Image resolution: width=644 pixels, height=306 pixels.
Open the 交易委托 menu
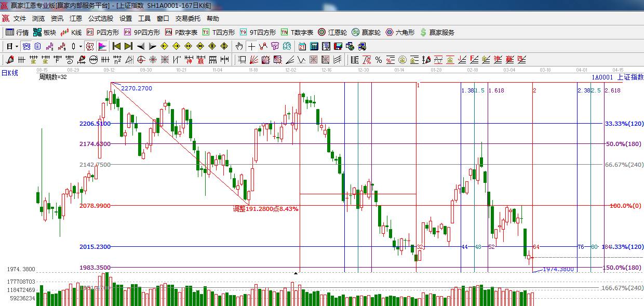pyautogui.click(x=187, y=18)
